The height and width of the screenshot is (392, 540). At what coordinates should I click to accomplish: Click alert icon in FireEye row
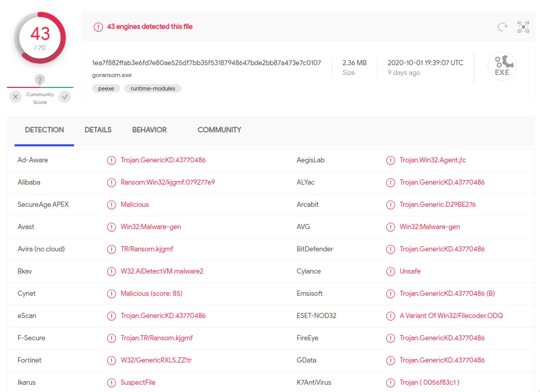click(390, 338)
